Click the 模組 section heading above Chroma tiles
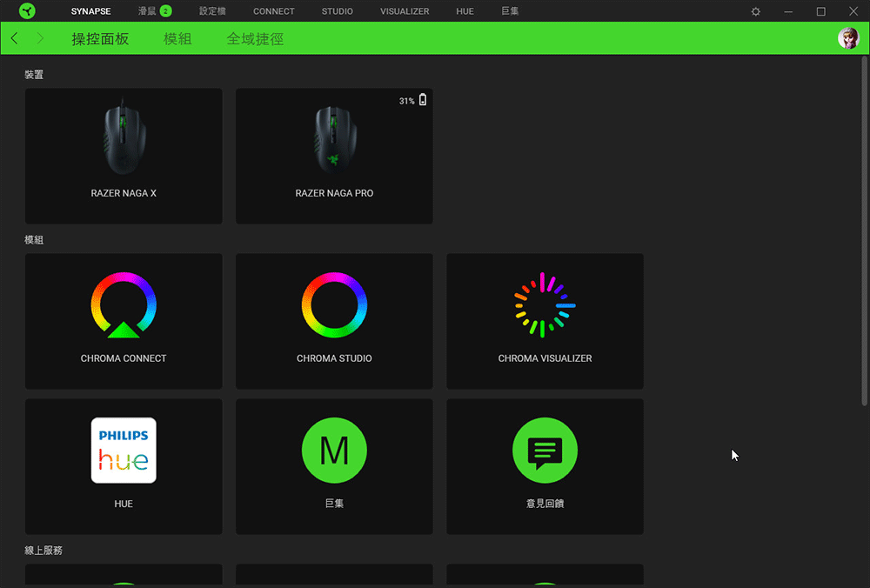 pos(34,240)
